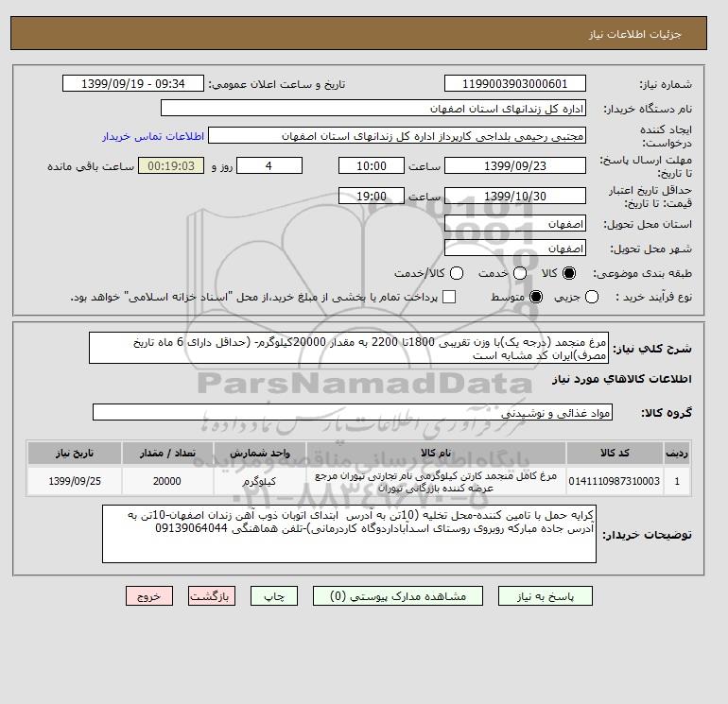Click the goods group مواد غذائی و نوشیدنی field

click(x=353, y=412)
